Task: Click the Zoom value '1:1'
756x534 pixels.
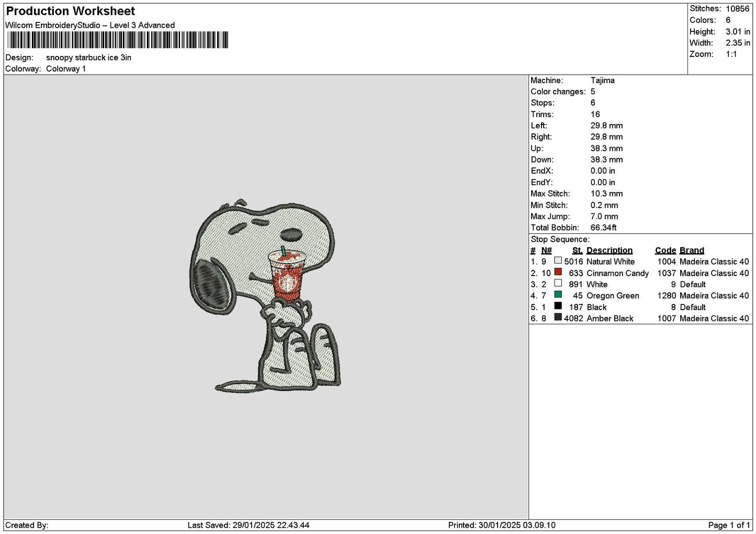Action: (731, 54)
